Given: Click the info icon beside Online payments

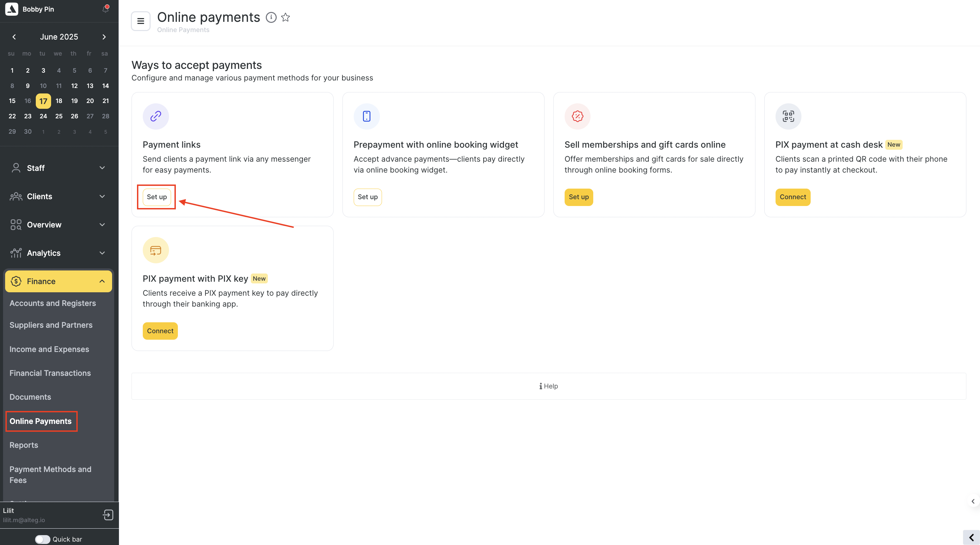Looking at the screenshot, I should pos(271,17).
